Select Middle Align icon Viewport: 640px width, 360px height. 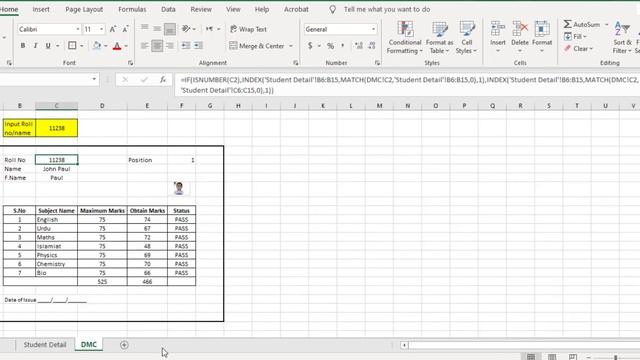157,29
